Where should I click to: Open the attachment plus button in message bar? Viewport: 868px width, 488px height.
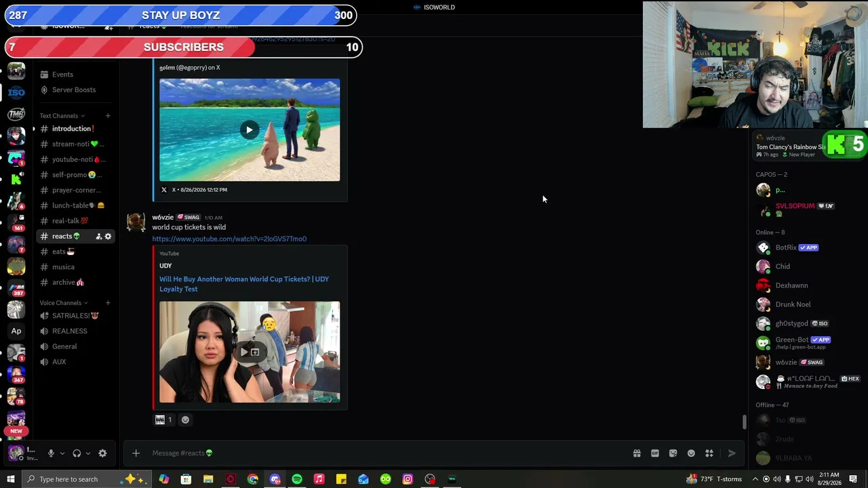click(x=136, y=453)
